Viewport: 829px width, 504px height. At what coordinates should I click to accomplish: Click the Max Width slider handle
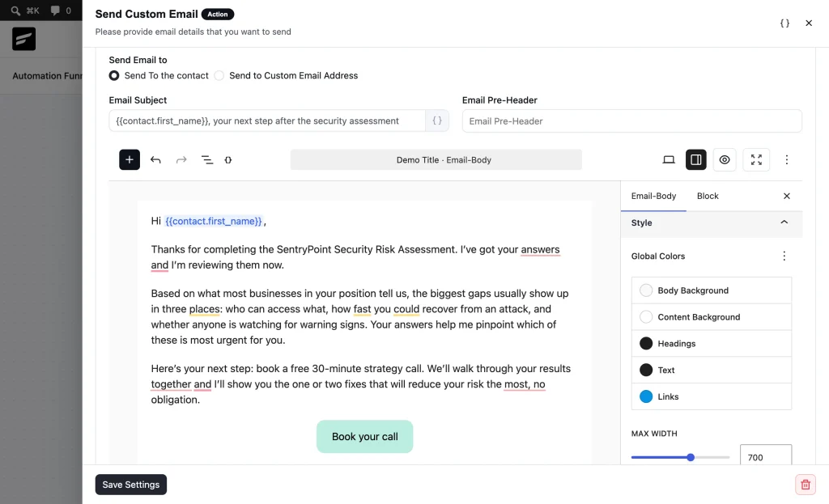pos(691,457)
